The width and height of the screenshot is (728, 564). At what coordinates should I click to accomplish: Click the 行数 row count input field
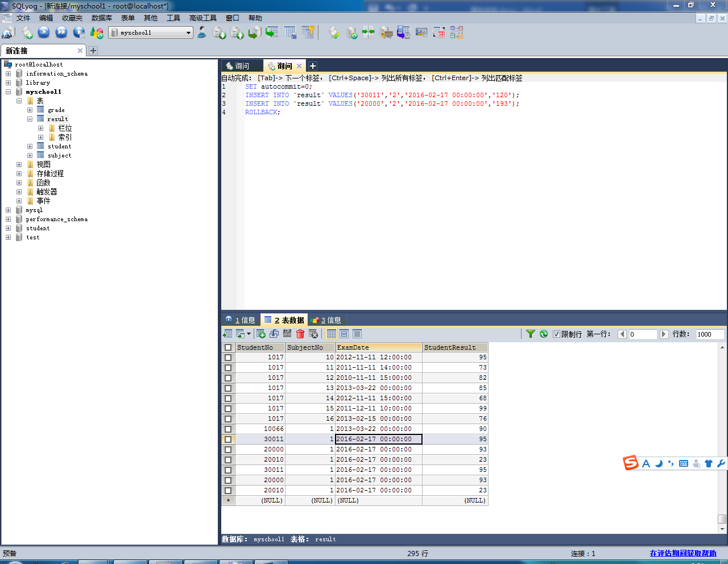point(710,334)
